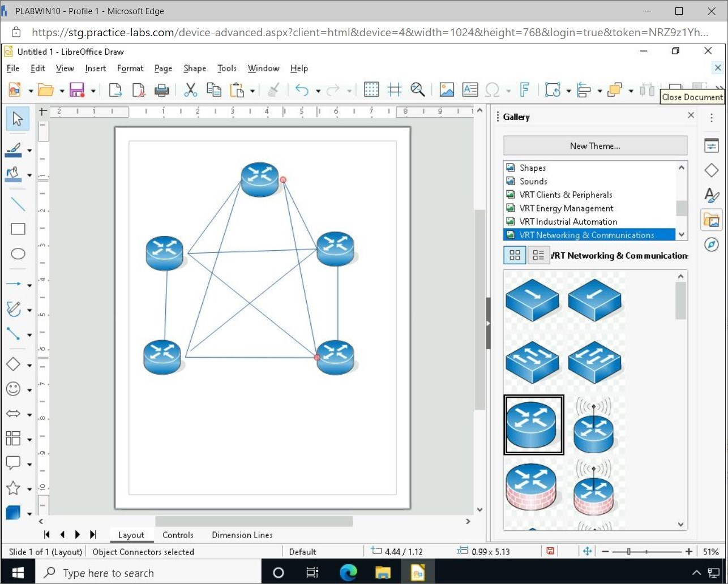Open the Lines and Arrows dropdown
The width and height of the screenshot is (728, 584).
29,285
